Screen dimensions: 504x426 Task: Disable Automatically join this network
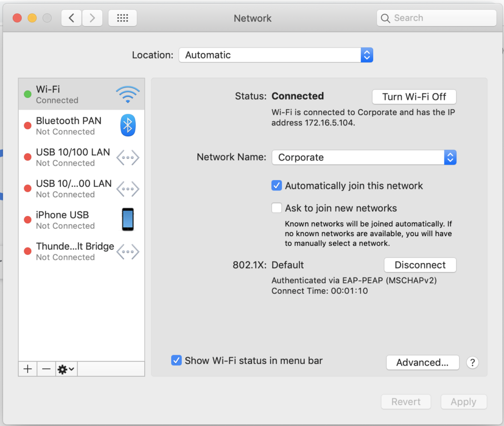pyautogui.click(x=277, y=185)
